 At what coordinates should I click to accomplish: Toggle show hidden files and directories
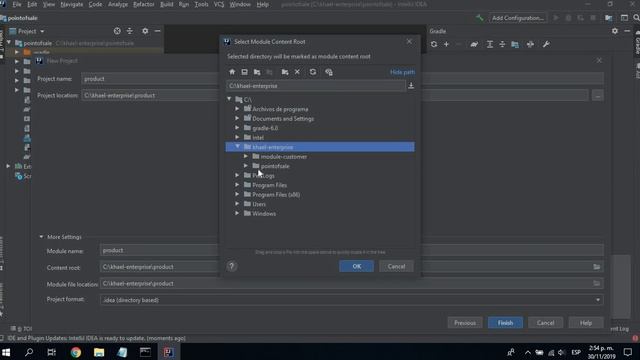coord(329,72)
